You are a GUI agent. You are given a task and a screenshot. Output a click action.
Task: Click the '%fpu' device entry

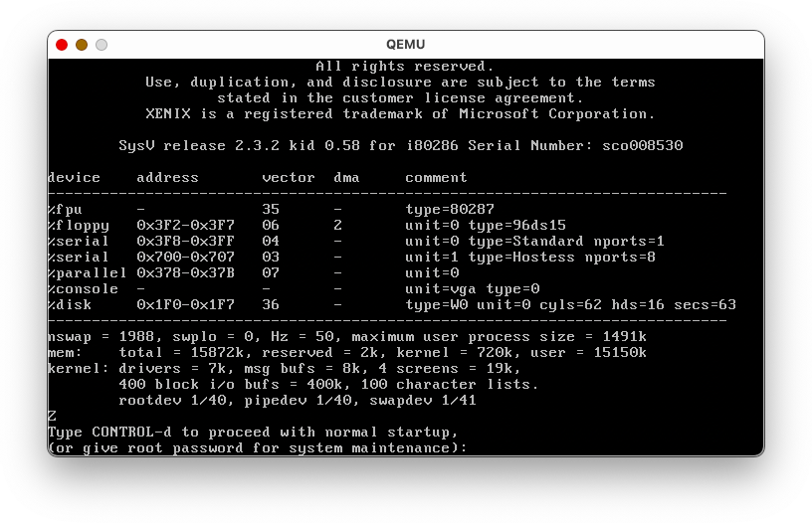click(65, 210)
